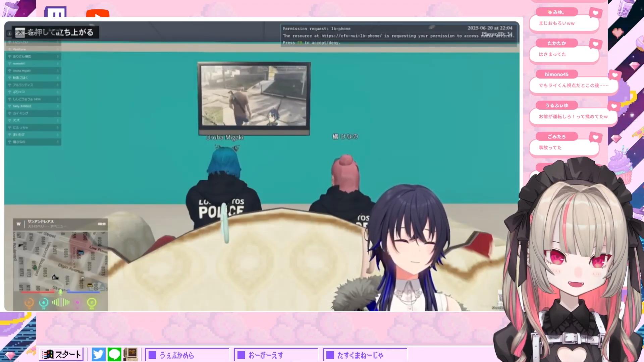
Task: Click the たかたか username label in chat
Action: click(x=556, y=43)
